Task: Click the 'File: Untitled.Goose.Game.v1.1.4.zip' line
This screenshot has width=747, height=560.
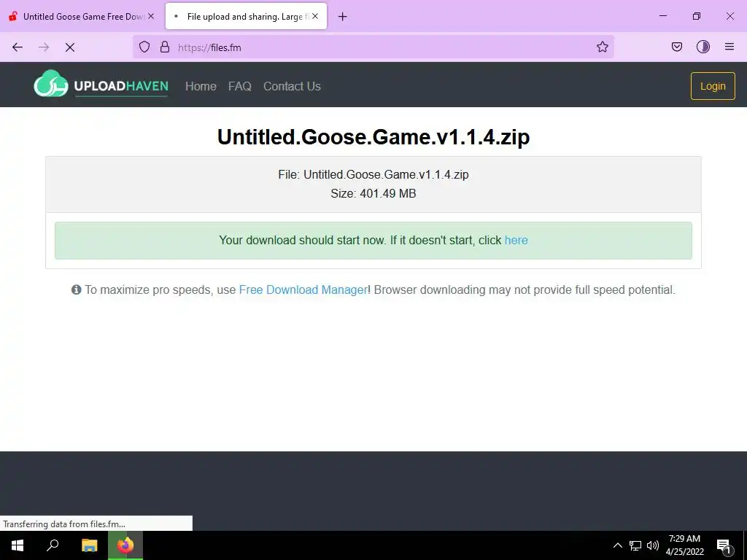Action: [373, 174]
